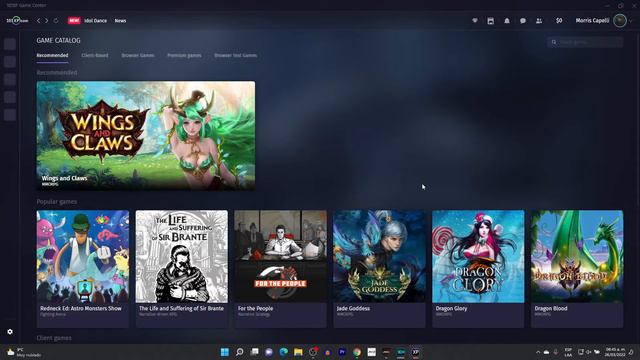The width and height of the screenshot is (640, 360).
Task: Open Windows Start menu
Action: tap(225, 352)
